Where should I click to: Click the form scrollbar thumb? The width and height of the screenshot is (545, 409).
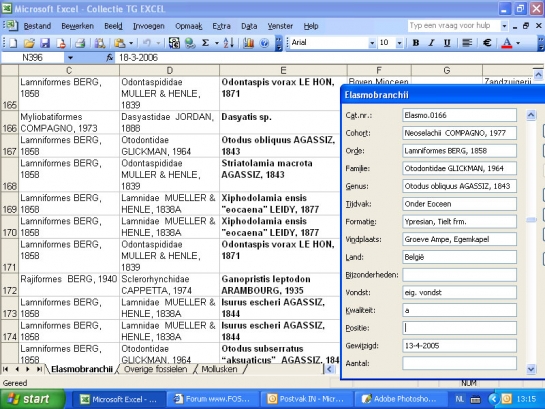531,220
